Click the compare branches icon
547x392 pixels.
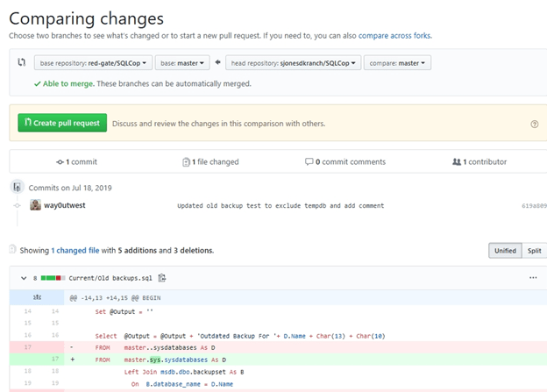point(22,63)
